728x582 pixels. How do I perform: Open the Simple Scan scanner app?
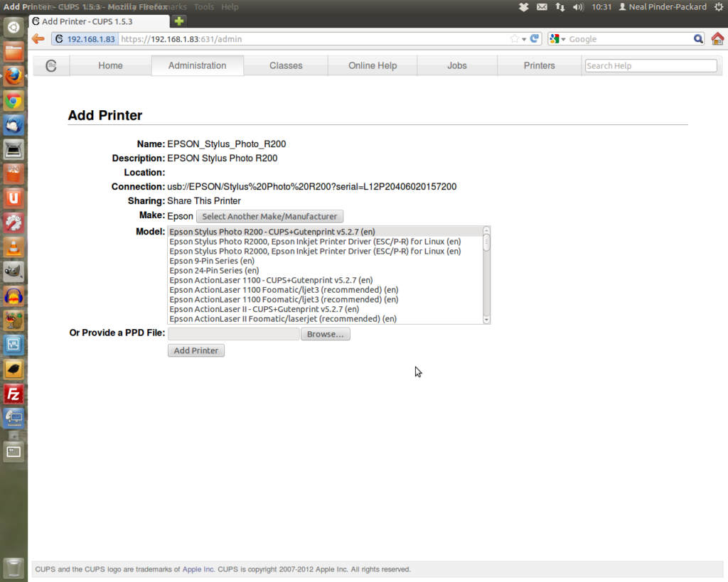click(14, 150)
